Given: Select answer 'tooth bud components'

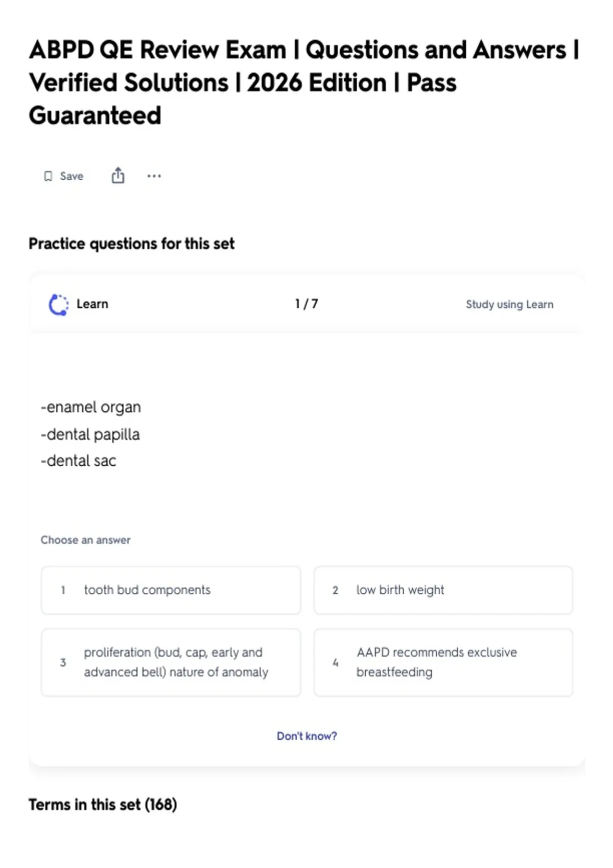Looking at the screenshot, I should [171, 590].
